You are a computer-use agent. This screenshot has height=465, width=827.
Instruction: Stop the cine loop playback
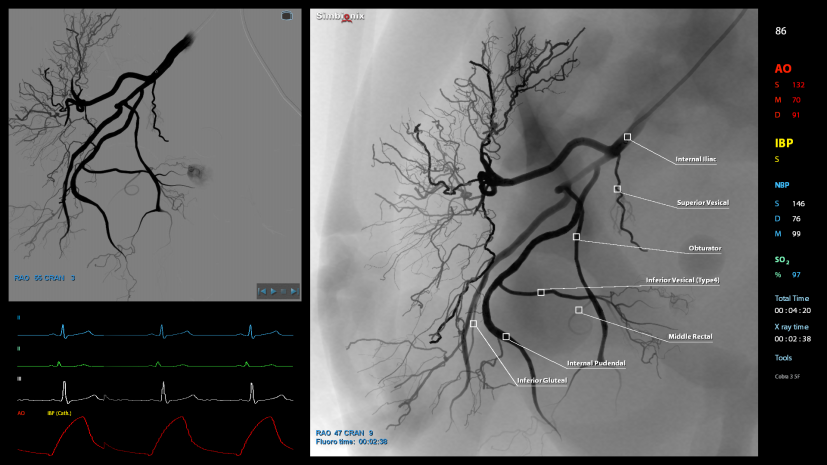(x=283, y=291)
